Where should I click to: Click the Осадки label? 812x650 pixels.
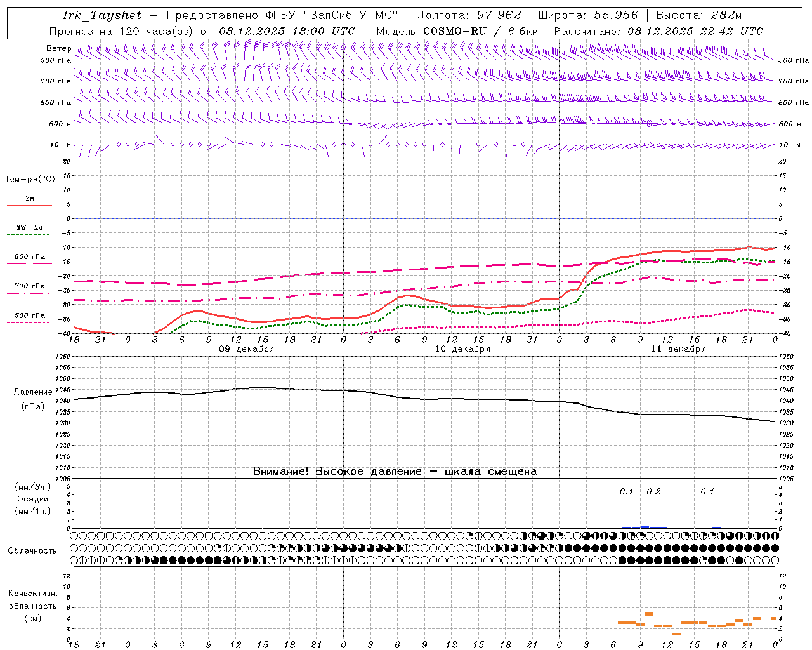pyautogui.click(x=32, y=499)
